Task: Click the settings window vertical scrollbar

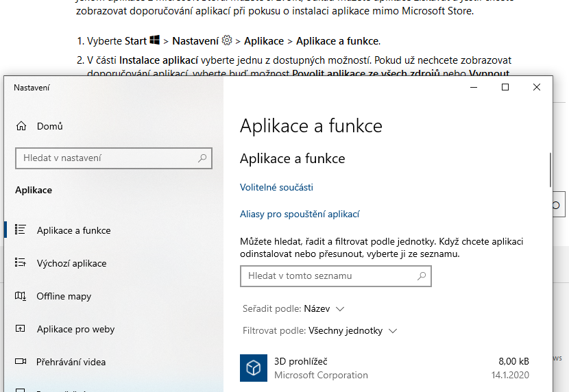Action: click(x=550, y=169)
